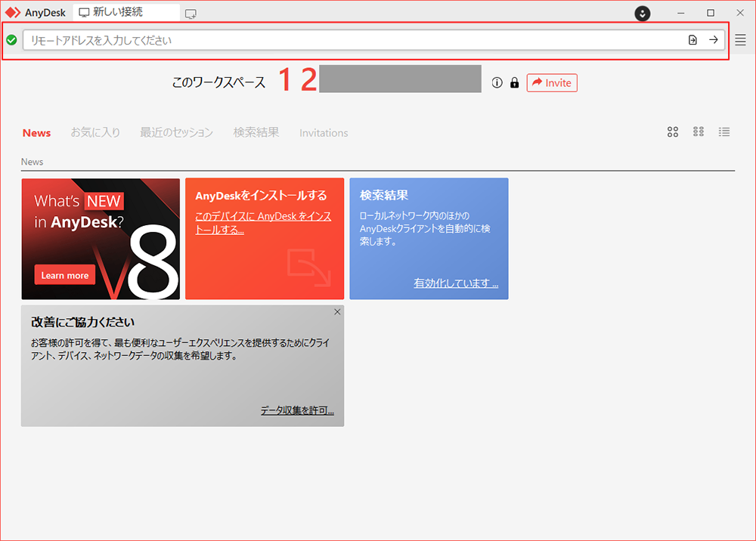Click the green connection status indicator
This screenshot has width=756, height=541.
coord(11,40)
